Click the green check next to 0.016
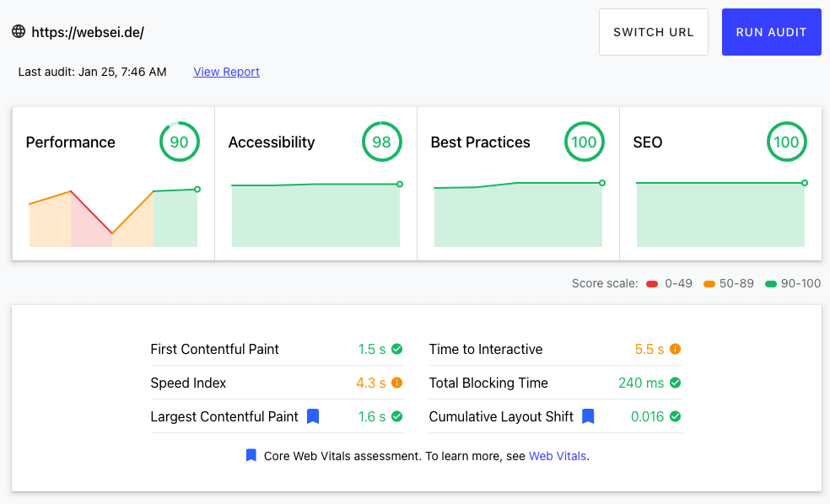 click(676, 416)
